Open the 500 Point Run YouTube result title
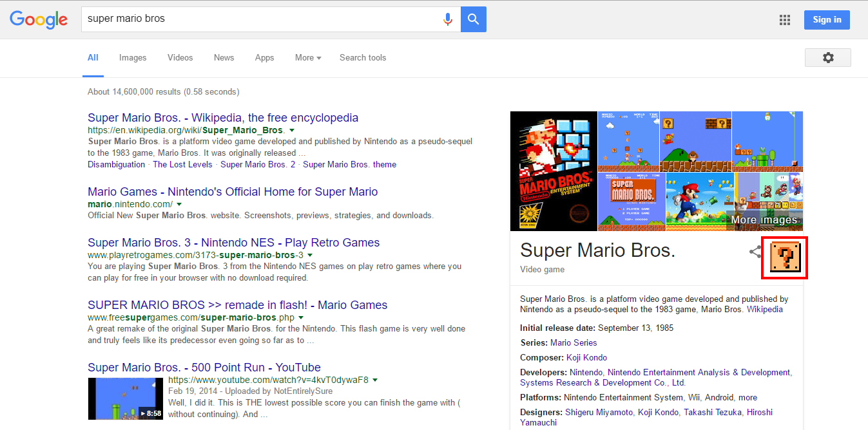 [204, 368]
